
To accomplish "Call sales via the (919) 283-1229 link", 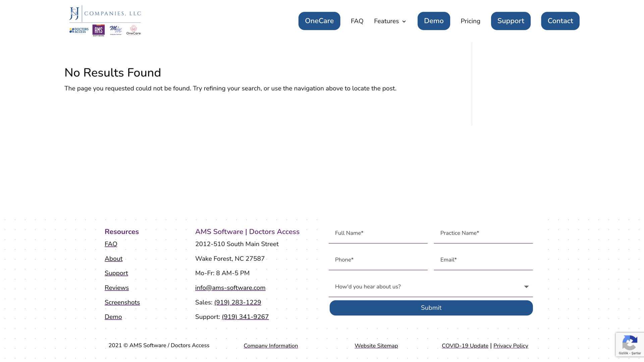I will click(x=237, y=302).
